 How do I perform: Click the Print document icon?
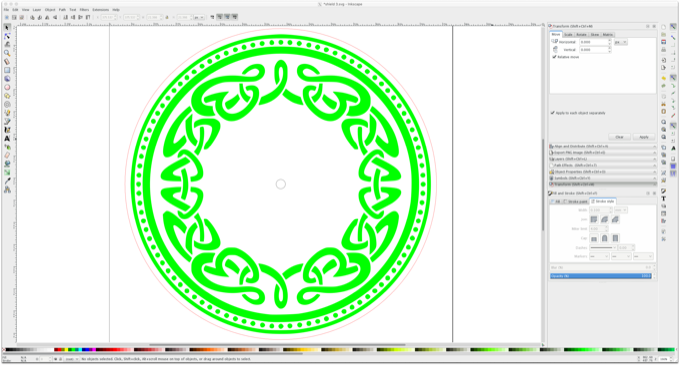664,50
